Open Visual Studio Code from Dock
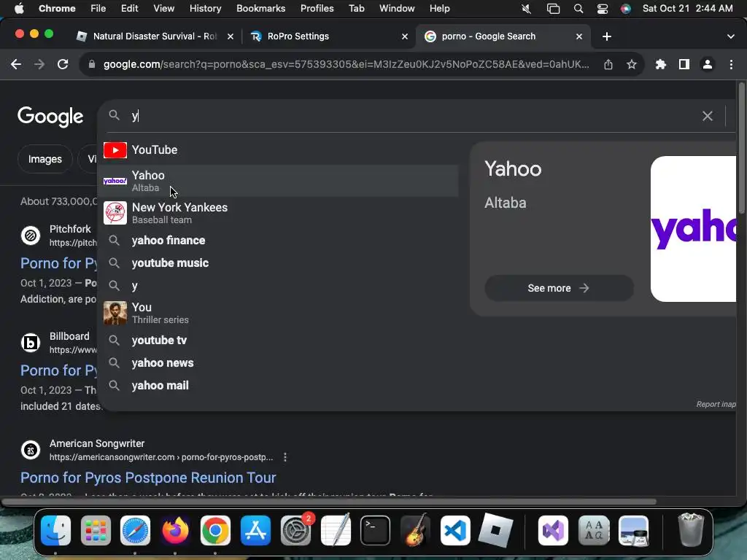 pyautogui.click(x=455, y=531)
